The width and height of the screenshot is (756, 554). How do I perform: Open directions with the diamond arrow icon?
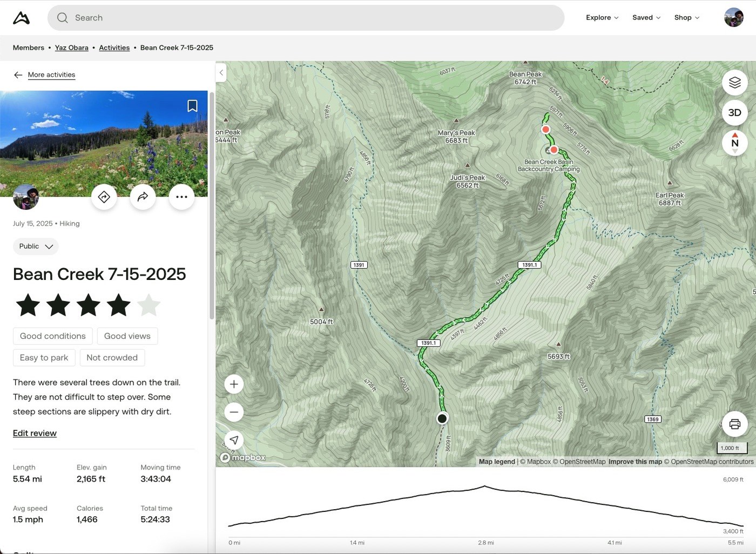tap(104, 197)
